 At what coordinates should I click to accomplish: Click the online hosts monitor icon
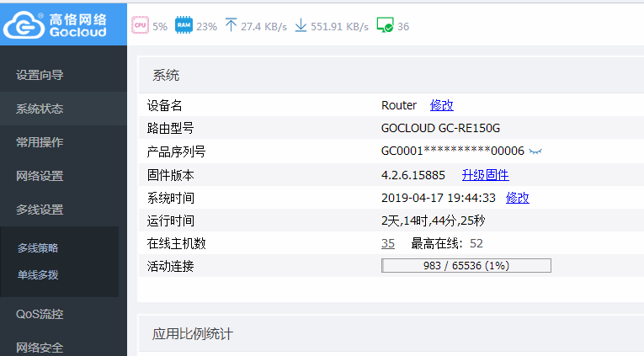click(386, 25)
